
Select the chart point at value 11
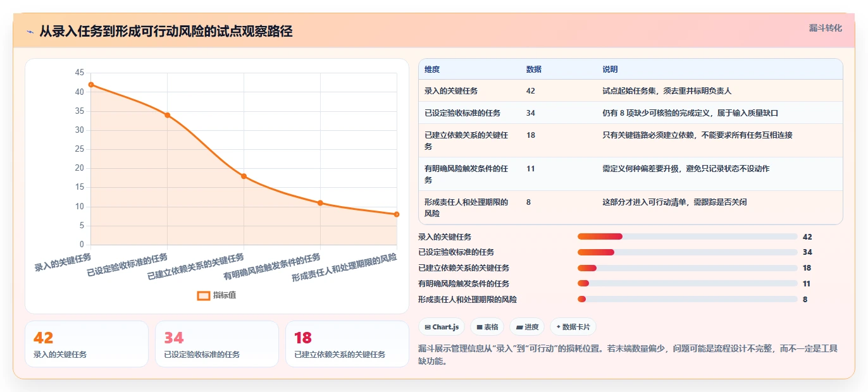pos(320,203)
